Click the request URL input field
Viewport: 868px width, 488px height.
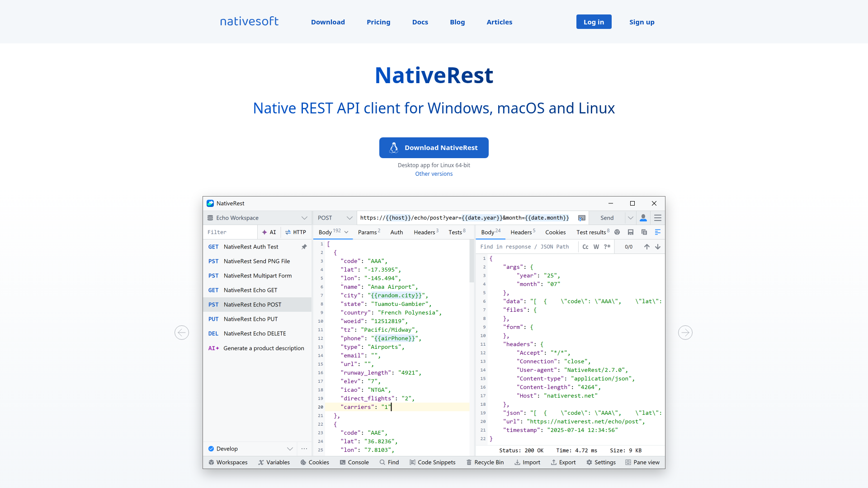(466, 218)
